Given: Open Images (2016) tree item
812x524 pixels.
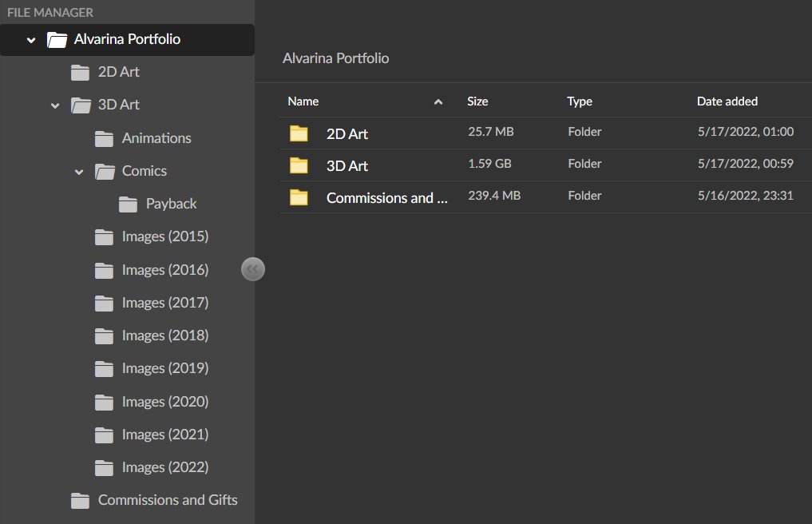Looking at the screenshot, I should [x=165, y=269].
